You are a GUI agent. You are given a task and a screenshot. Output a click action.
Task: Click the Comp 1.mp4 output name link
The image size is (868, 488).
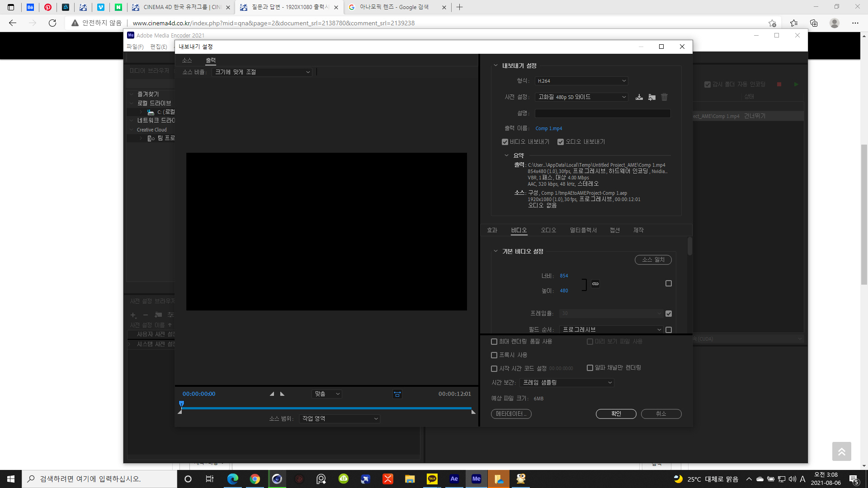(549, 129)
